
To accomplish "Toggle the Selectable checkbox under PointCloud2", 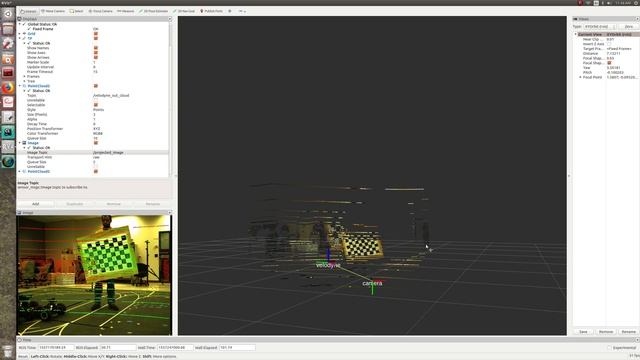I will coord(96,105).
